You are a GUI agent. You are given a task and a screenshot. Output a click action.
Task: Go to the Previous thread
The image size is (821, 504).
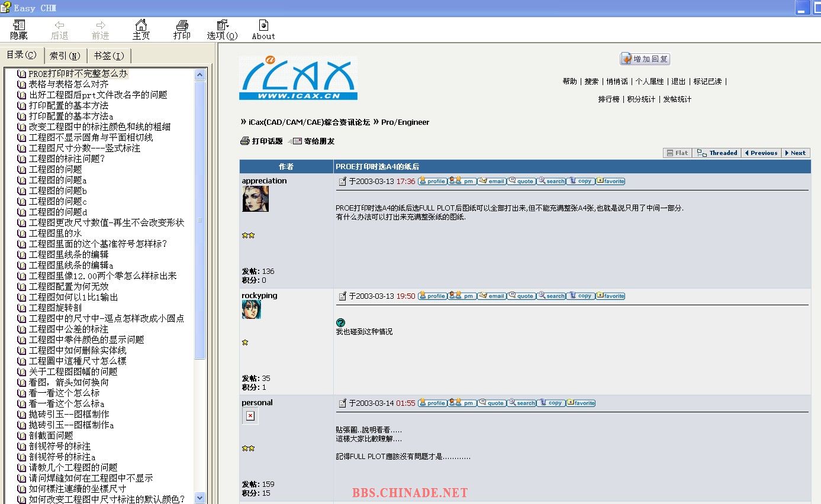761,153
